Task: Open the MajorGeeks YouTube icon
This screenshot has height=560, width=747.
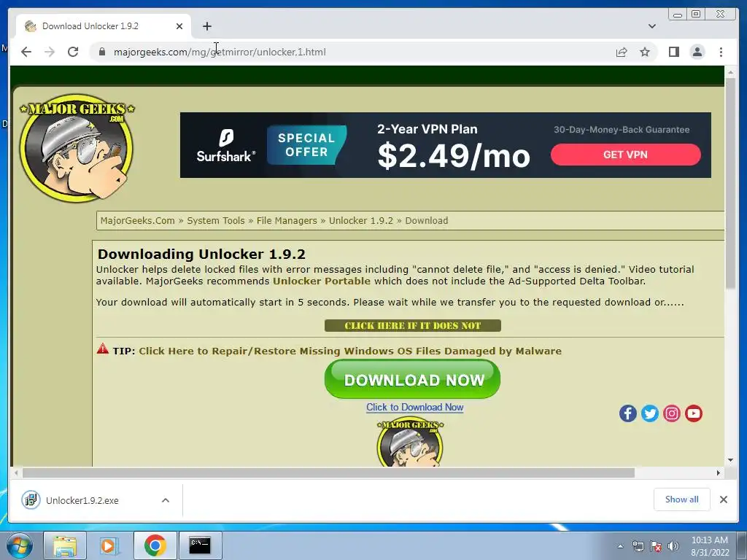Action: coord(694,413)
